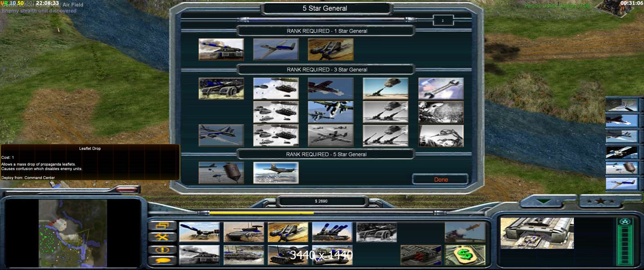This screenshot has width=644, height=270.
Task: Choose the greyed Paradrop level 3 power
Action: click(276, 135)
